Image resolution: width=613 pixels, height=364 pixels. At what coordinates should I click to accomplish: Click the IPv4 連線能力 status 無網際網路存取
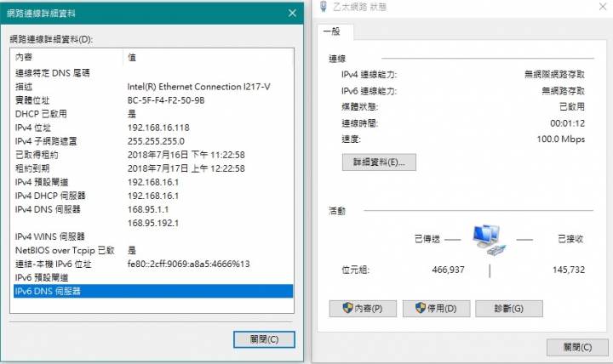(555, 74)
